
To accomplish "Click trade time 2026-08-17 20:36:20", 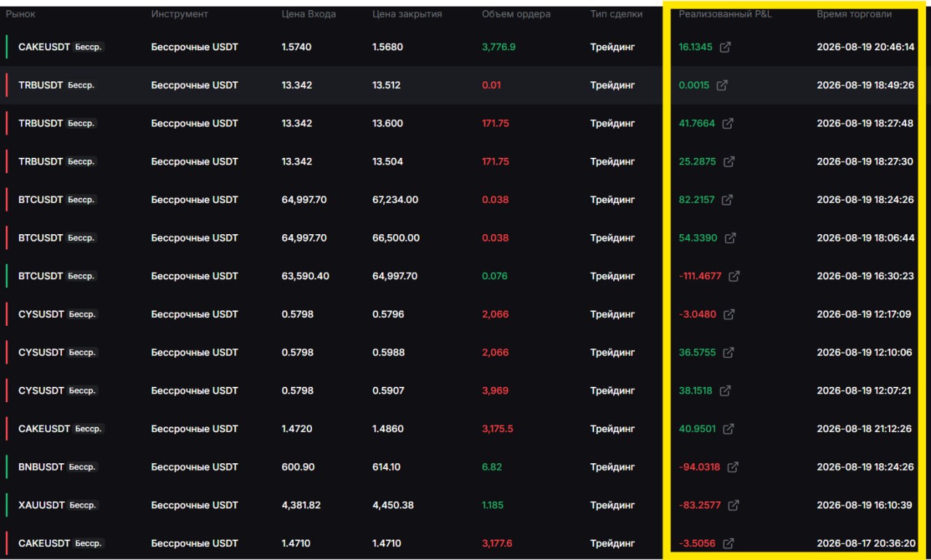I will 866,543.
